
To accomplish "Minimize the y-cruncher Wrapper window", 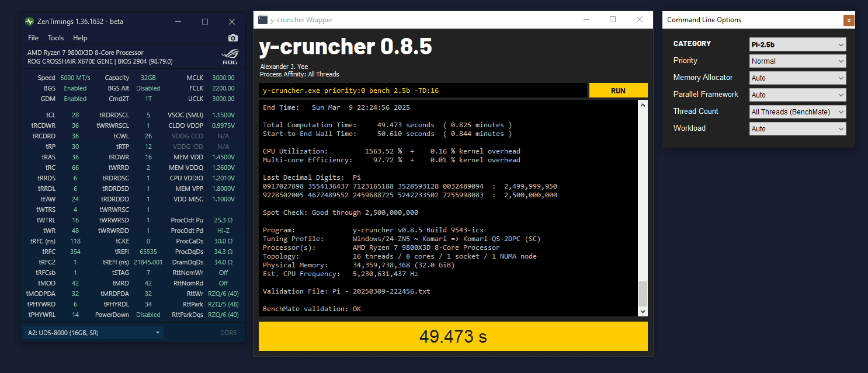I will click(x=586, y=19).
